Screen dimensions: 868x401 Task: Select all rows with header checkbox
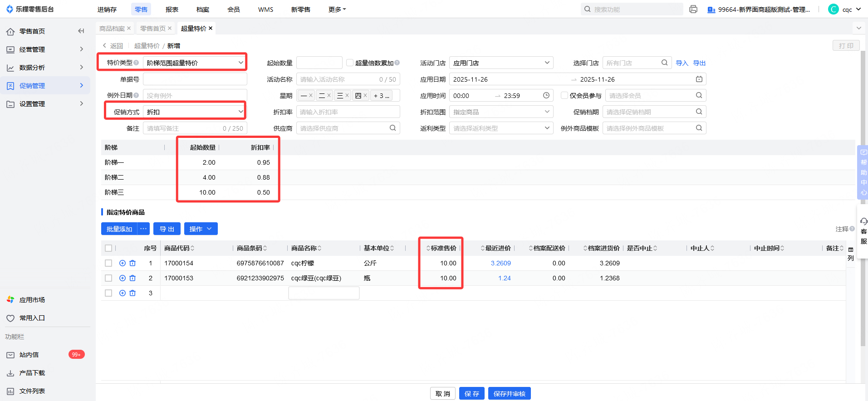click(108, 248)
